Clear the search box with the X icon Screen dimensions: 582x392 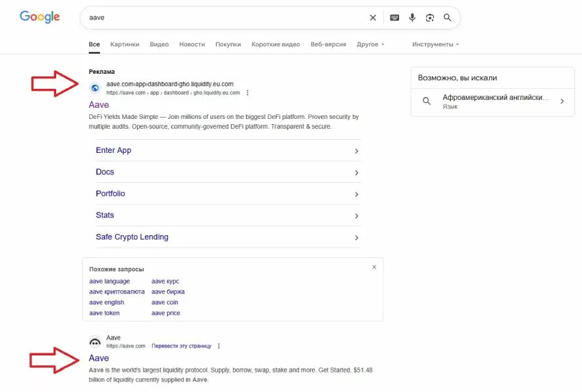coord(373,18)
